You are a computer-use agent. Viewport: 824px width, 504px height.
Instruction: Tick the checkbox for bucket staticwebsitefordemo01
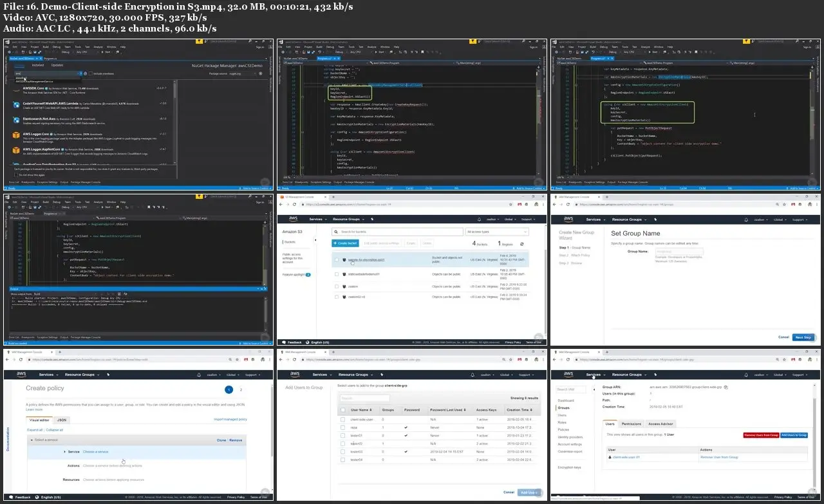point(336,274)
